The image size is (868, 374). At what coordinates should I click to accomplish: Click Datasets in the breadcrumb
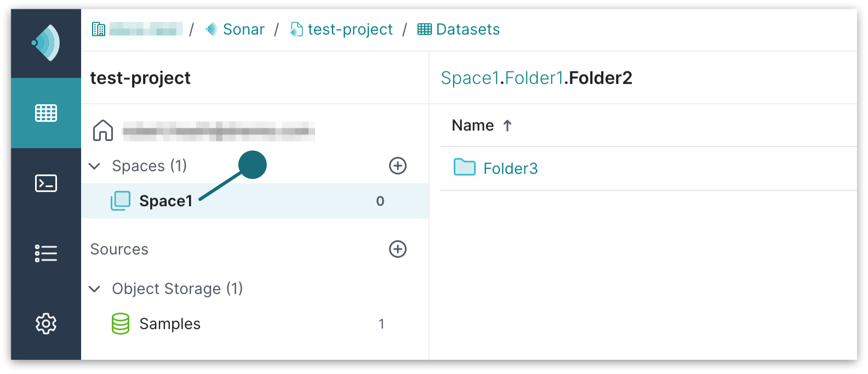[x=467, y=29]
